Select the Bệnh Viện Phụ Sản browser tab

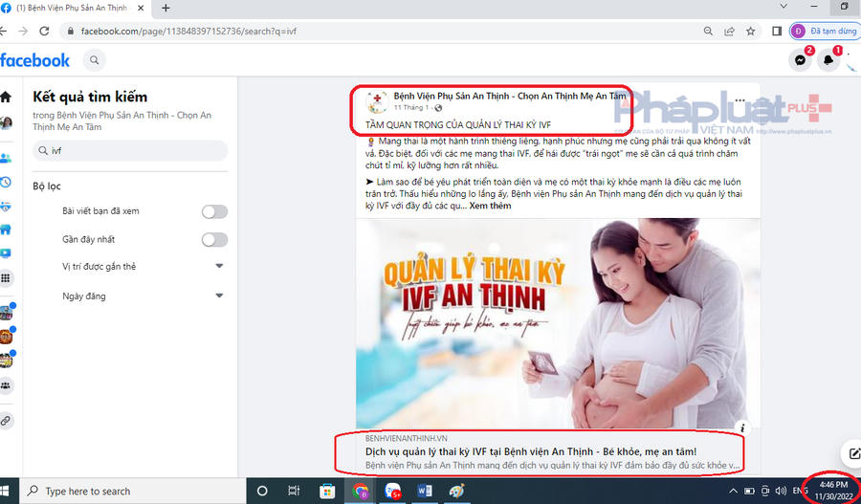pyautogui.click(x=73, y=9)
